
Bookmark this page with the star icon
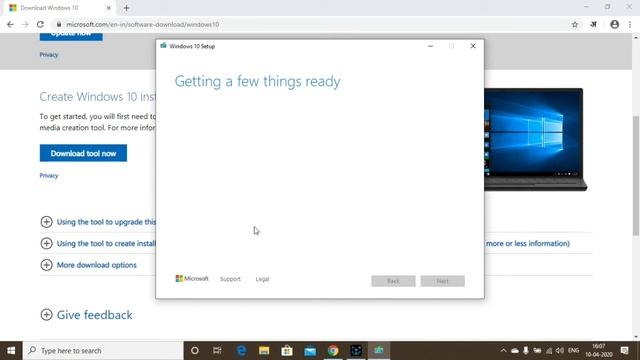(x=575, y=24)
